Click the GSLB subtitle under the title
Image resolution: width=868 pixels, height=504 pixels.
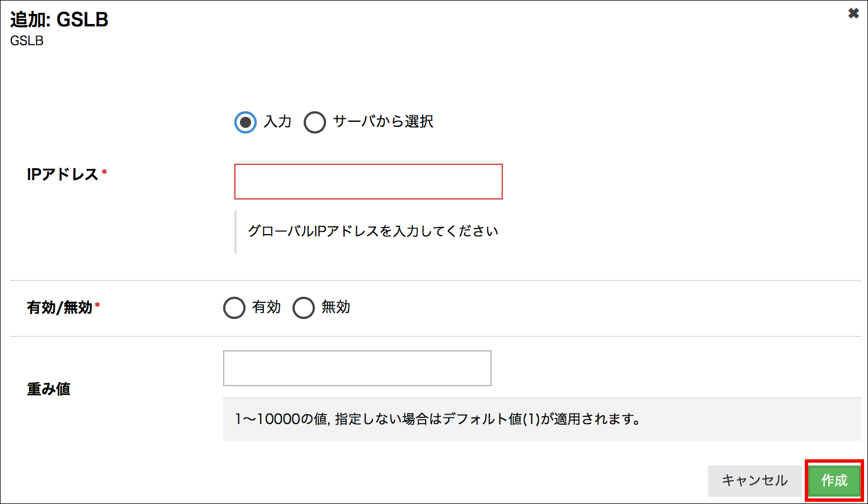[x=27, y=41]
